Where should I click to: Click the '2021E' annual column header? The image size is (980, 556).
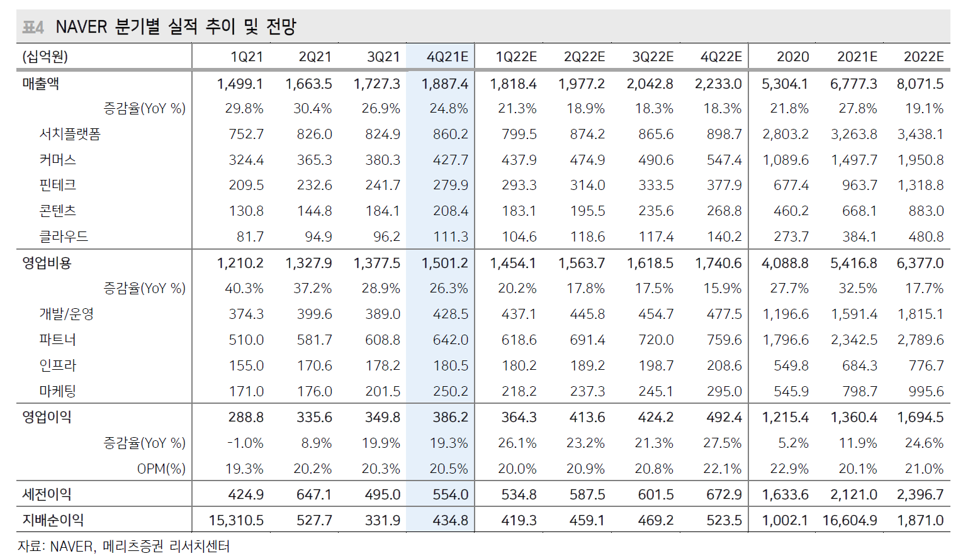pyautogui.click(x=857, y=57)
